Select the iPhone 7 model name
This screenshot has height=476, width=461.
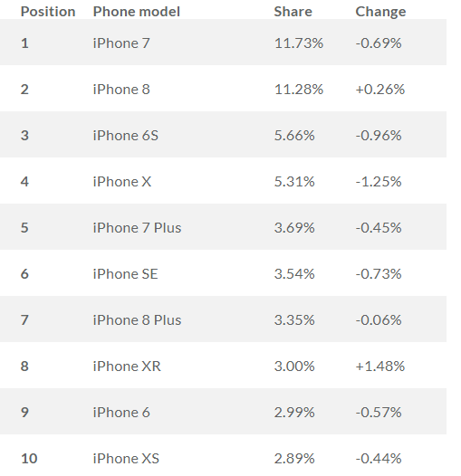pos(121,43)
